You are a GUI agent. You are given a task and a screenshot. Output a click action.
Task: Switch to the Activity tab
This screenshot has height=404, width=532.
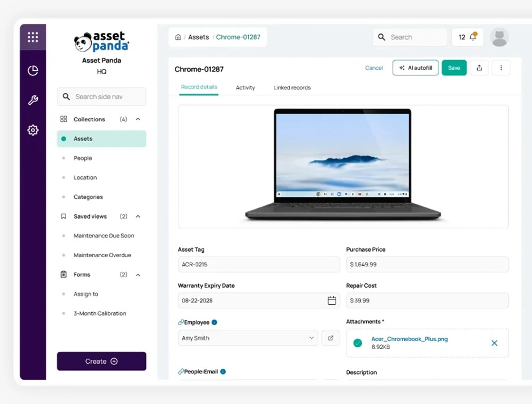pyautogui.click(x=245, y=88)
